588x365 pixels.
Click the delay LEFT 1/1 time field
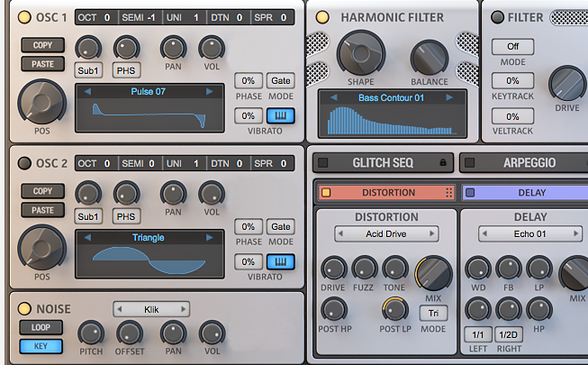(478, 334)
